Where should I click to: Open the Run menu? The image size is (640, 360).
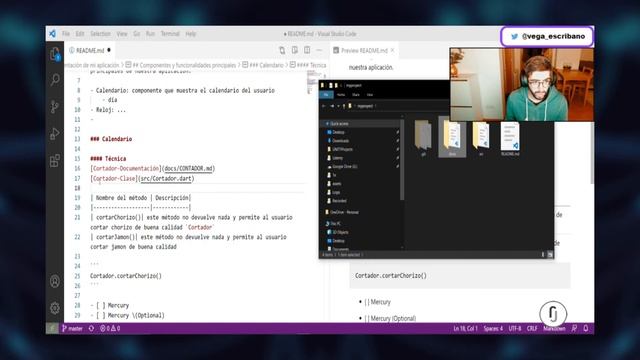[150, 33]
